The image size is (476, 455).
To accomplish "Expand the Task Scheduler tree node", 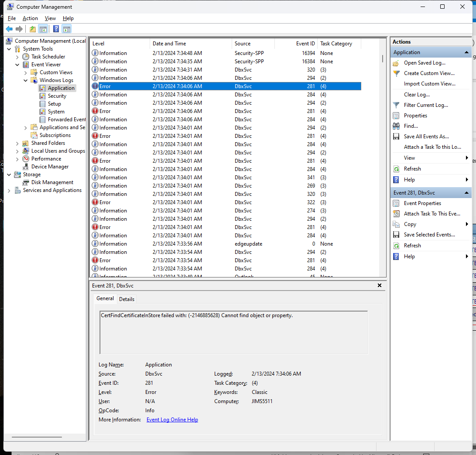I will point(17,57).
